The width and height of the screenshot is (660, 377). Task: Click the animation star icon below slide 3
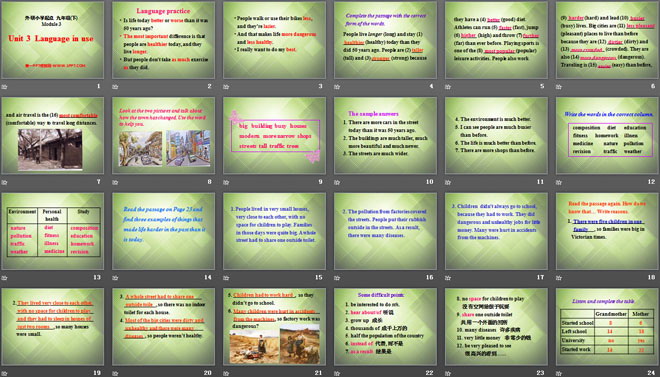tap(226, 87)
